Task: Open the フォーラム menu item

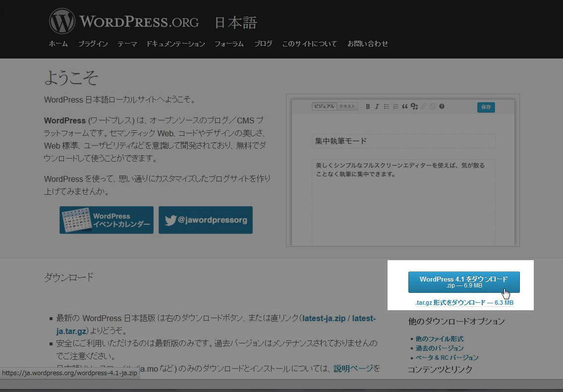Action: coord(229,44)
